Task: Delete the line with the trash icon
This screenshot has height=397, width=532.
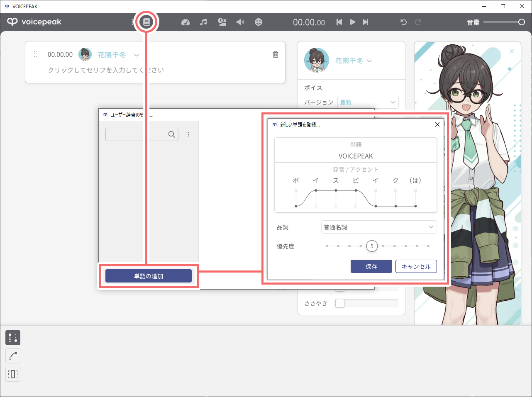Action: click(276, 54)
